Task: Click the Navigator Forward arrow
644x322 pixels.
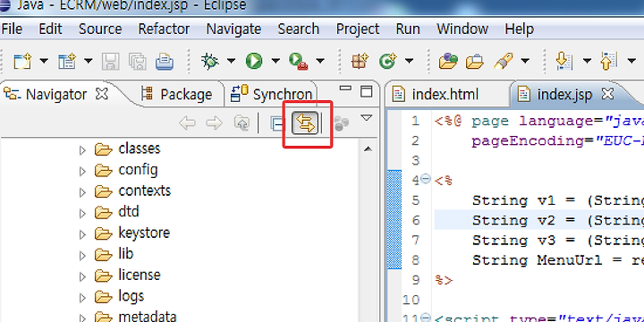Action: click(215, 123)
